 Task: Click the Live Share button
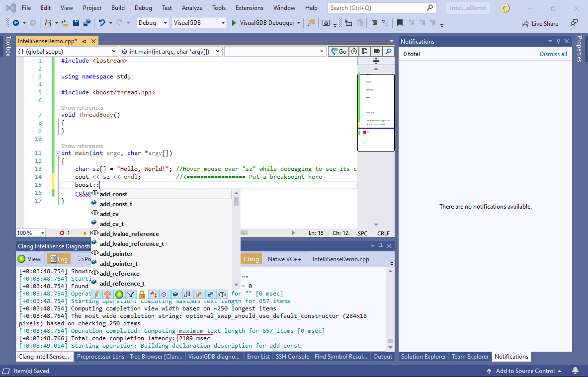coord(540,24)
